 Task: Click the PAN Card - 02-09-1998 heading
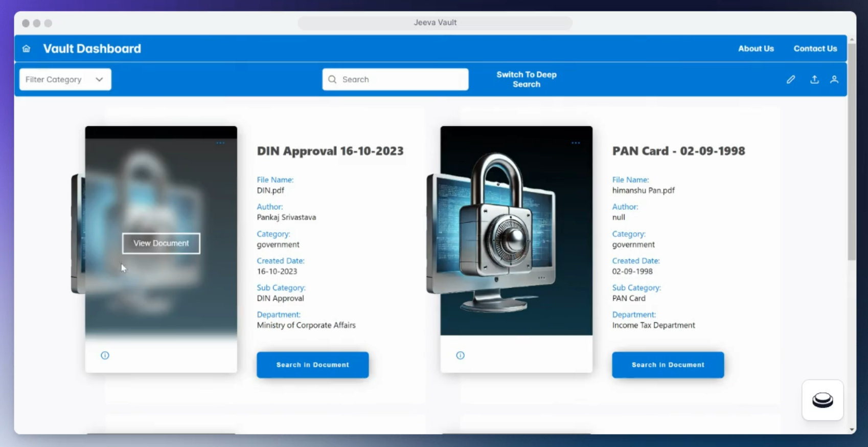[679, 151]
